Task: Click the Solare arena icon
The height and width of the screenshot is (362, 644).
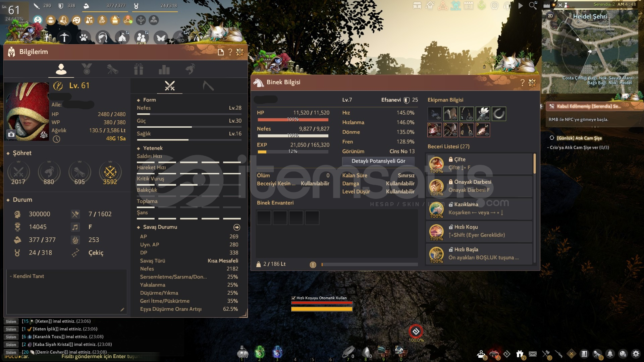Action: [x=456, y=5]
